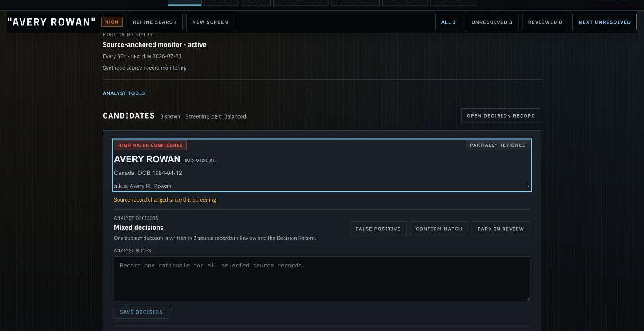Viewport: 644px width, 331px height.
Task: Click the Save Decision button
Action: click(141, 312)
